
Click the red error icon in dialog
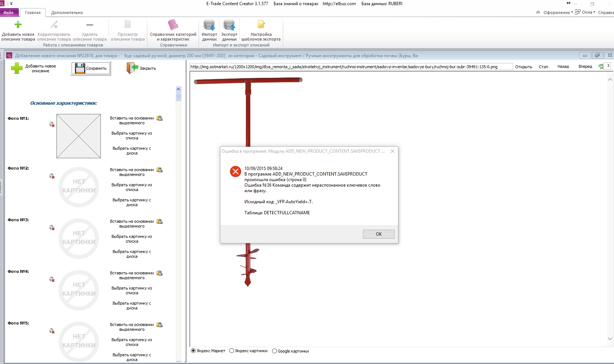point(236,171)
